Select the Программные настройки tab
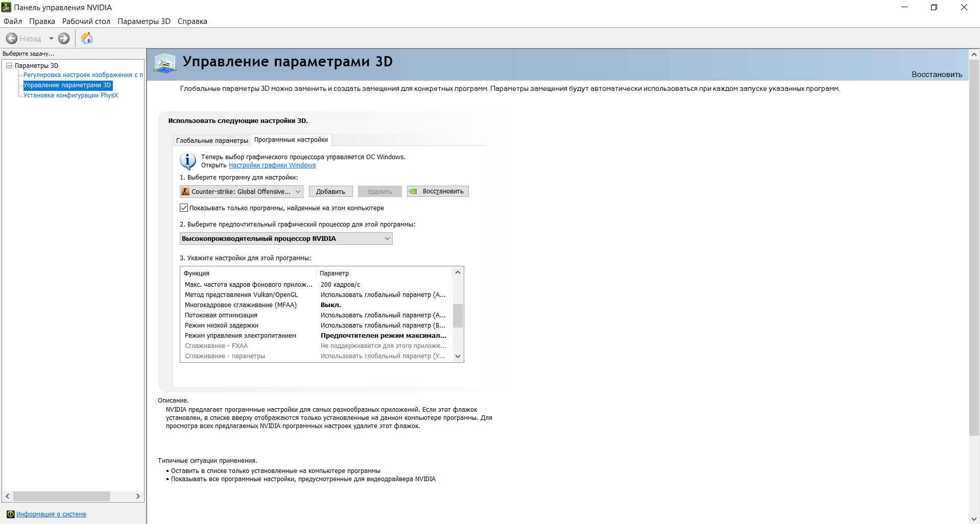 pos(291,140)
